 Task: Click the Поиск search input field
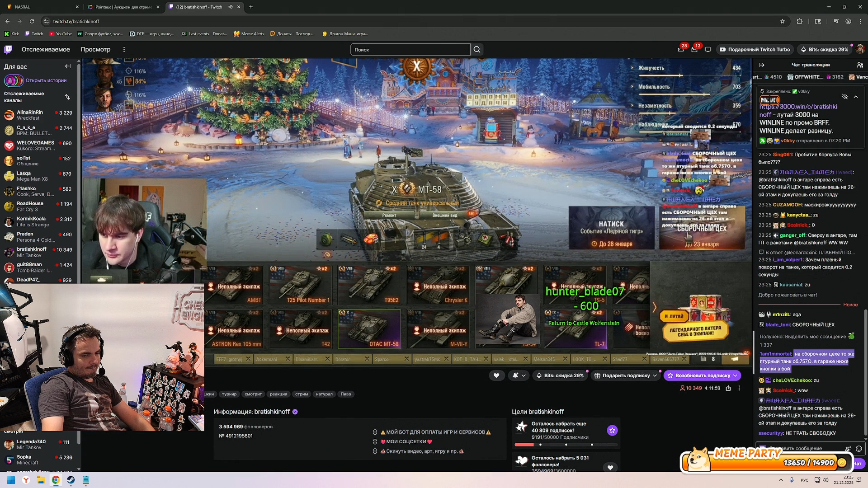410,50
